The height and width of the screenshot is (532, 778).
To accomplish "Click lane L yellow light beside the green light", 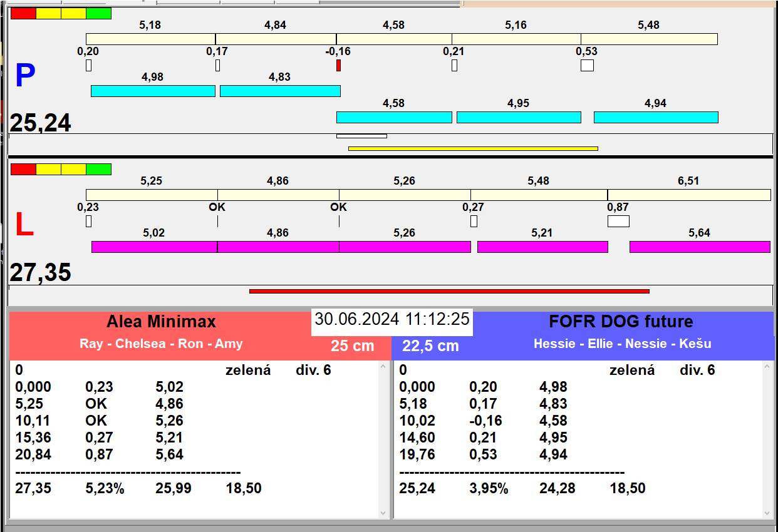I will (x=73, y=169).
